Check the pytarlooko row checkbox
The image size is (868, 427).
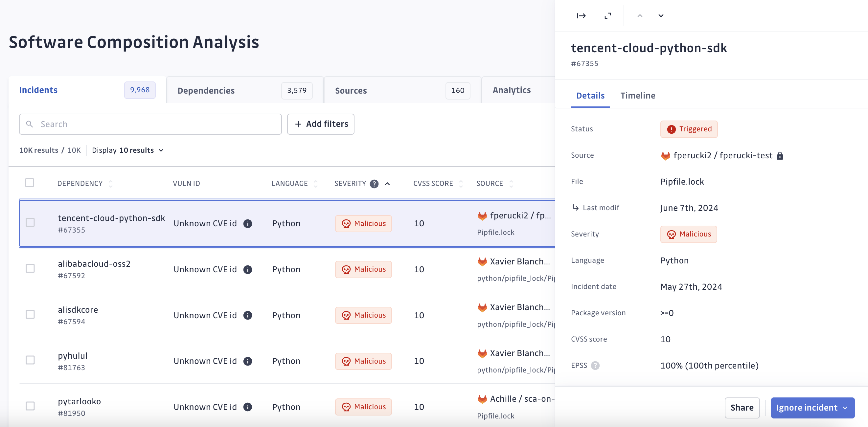30,406
